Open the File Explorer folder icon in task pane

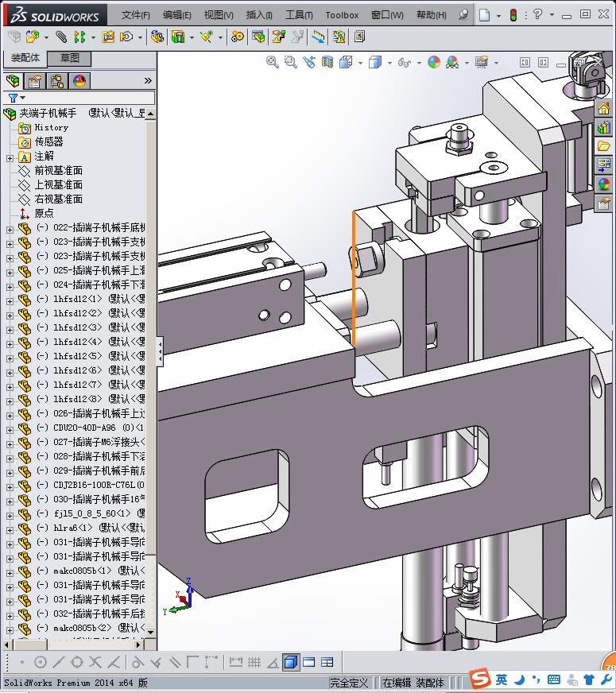[x=603, y=146]
